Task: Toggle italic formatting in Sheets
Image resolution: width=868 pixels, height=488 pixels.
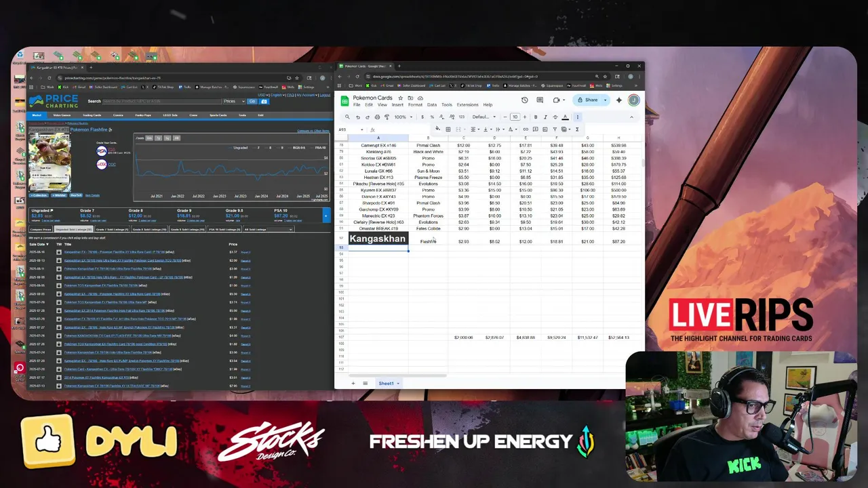Action: 545,117
